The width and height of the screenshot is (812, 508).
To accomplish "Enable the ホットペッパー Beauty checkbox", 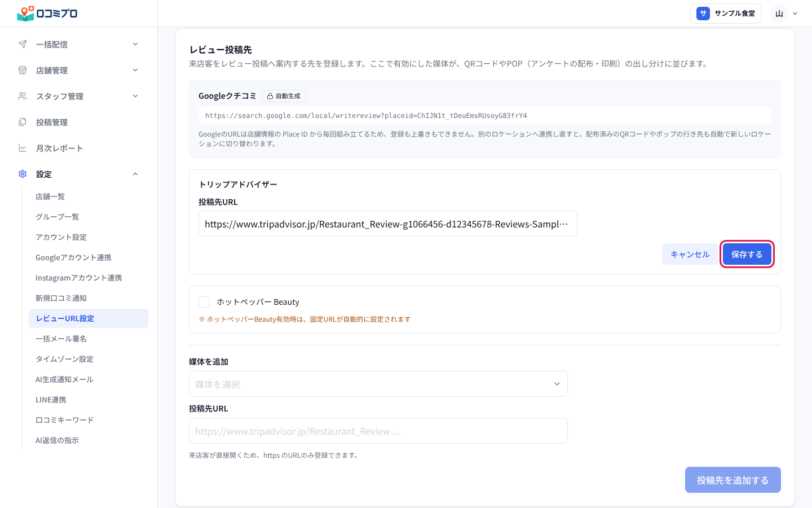I will pyautogui.click(x=204, y=302).
